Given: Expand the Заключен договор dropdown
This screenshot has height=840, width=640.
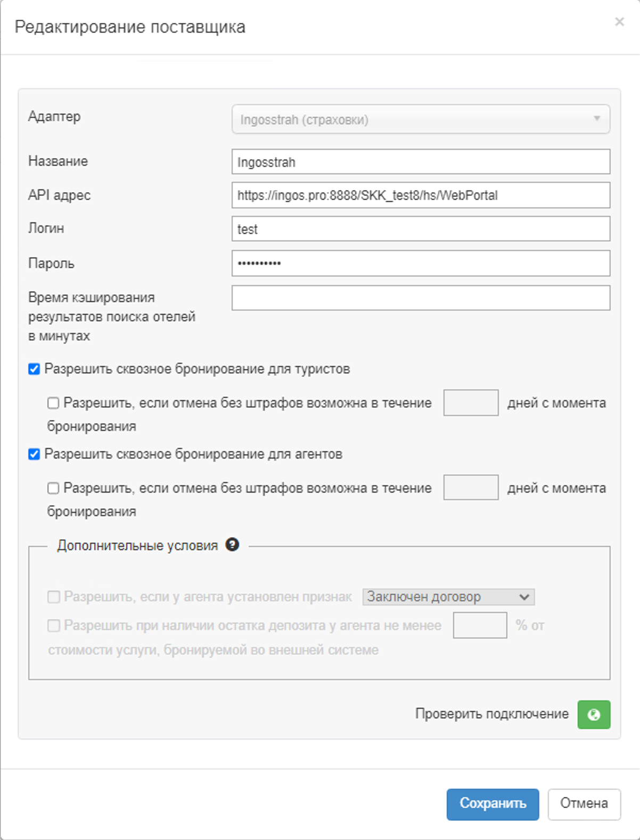Looking at the screenshot, I should click(448, 597).
